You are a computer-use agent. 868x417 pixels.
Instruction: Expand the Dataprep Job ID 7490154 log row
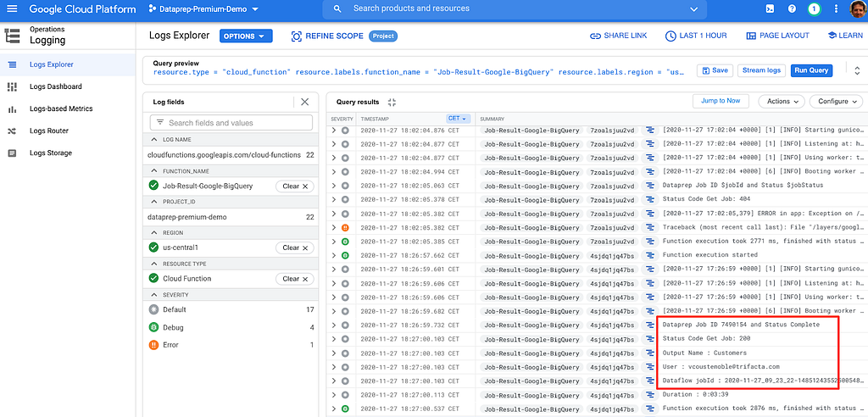click(334, 325)
